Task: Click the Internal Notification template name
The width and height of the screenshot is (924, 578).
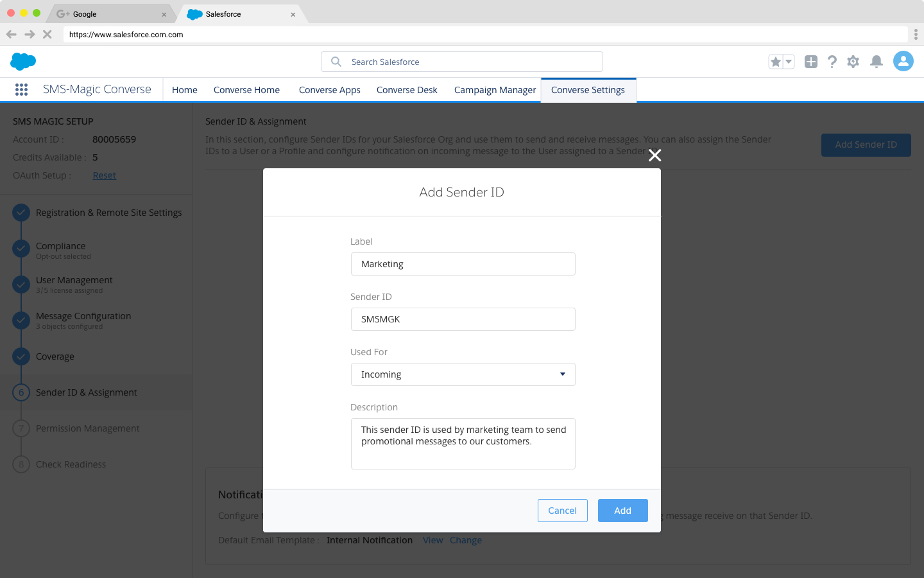Action: click(370, 540)
